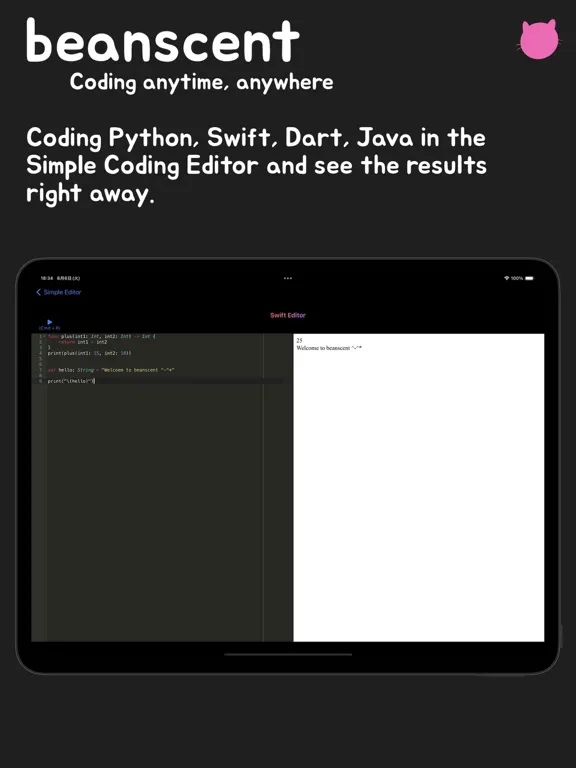Screen dimensions: 576x768
Task: Click the pink cat logo
Action: pos(538,39)
